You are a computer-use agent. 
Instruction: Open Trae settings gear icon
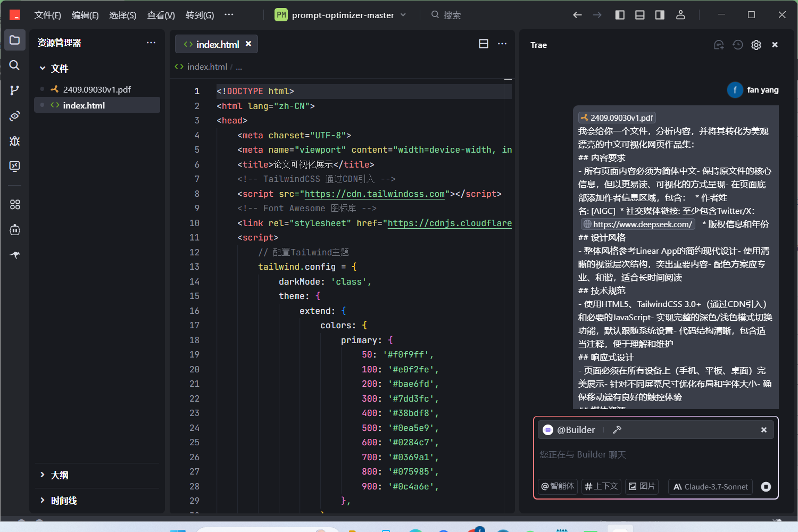756,45
